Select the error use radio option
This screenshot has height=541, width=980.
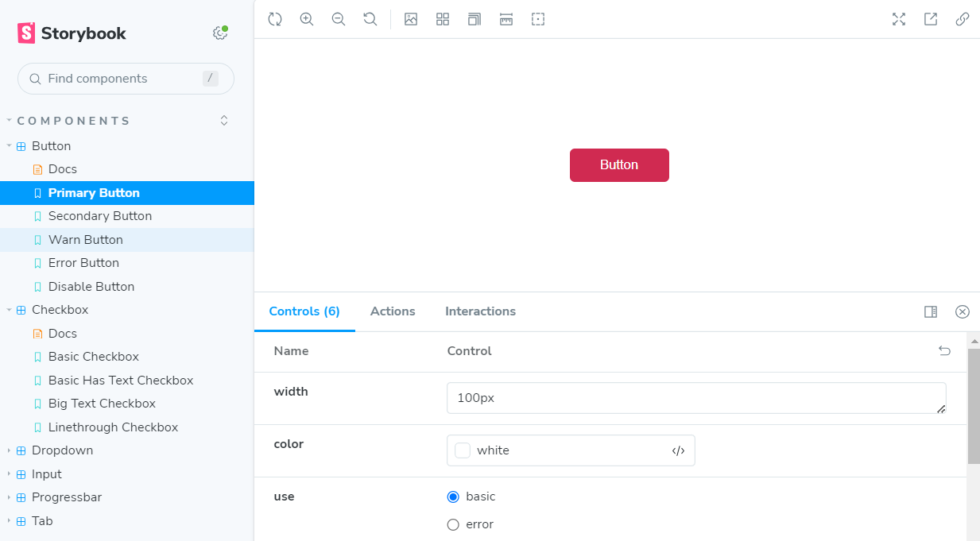(x=453, y=524)
